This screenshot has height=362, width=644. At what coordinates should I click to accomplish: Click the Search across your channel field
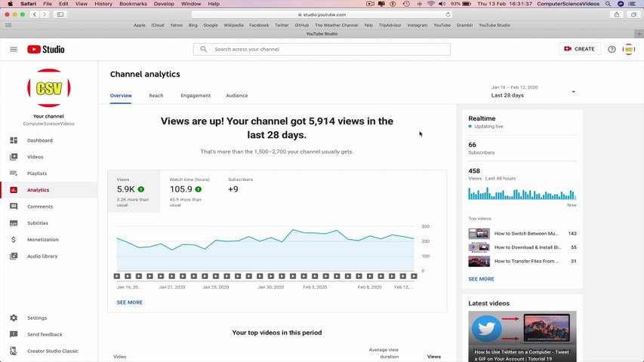(322, 49)
